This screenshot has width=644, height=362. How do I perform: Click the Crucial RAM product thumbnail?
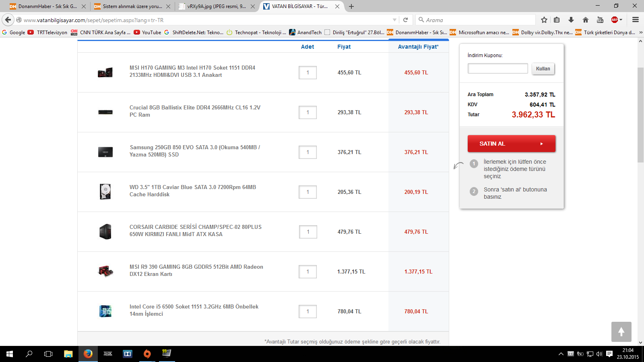105,112
